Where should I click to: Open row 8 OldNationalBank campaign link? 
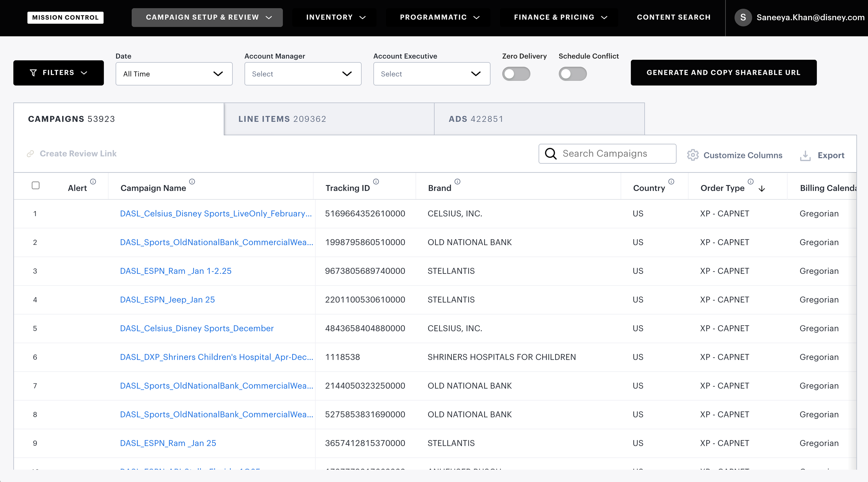coord(216,414)
